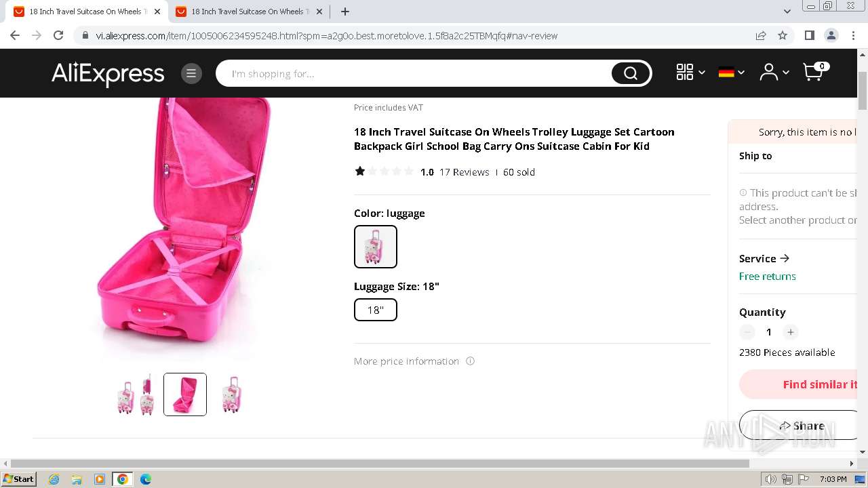
Task: Open Internet Explorer from the taskbar
Action: coord(54,479)
